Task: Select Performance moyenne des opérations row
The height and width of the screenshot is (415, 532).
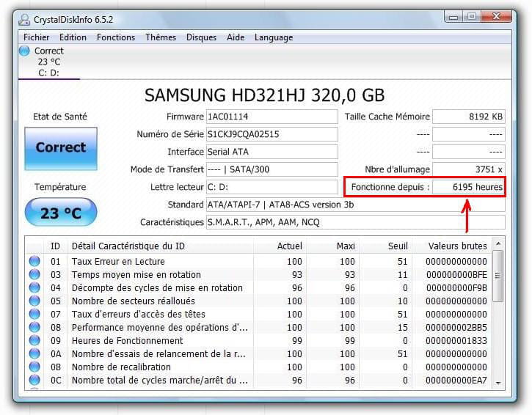Action: [258, 328]
